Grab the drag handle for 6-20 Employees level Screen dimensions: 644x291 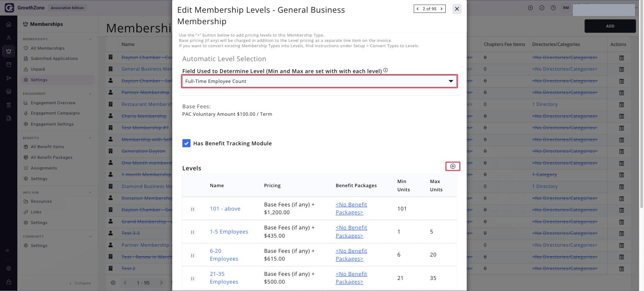[x=192, y=255]
